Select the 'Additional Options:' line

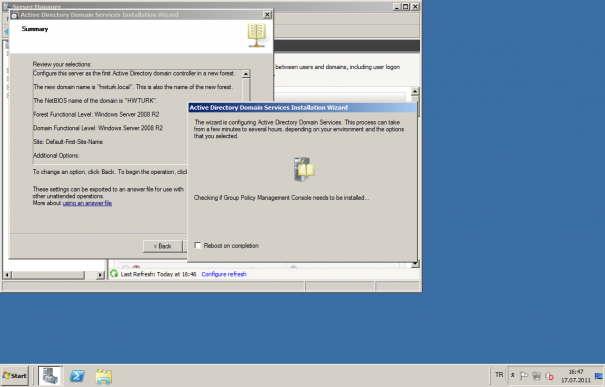[56, 155]
